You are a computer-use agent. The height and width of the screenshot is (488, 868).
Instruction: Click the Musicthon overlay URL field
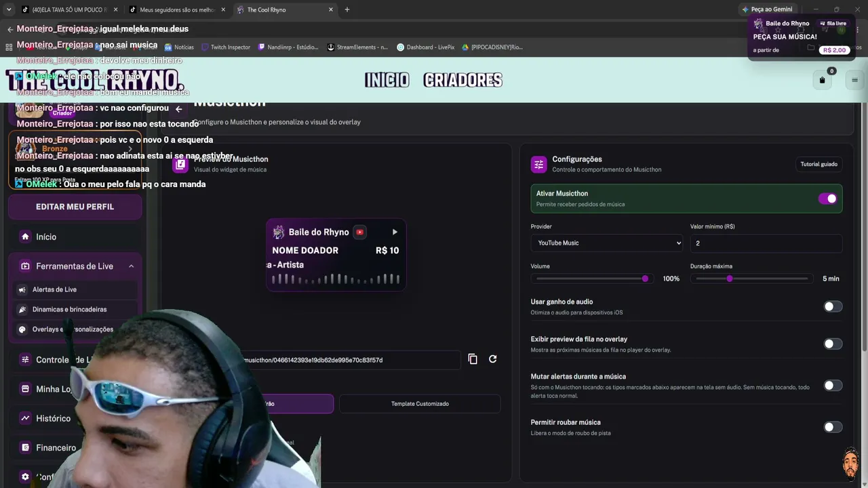pos(349,360)
